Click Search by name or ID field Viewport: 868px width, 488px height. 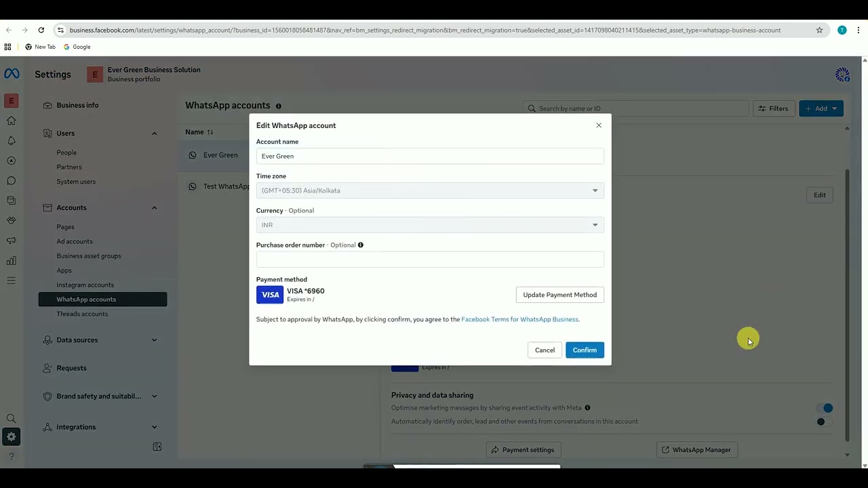(636, 108)
